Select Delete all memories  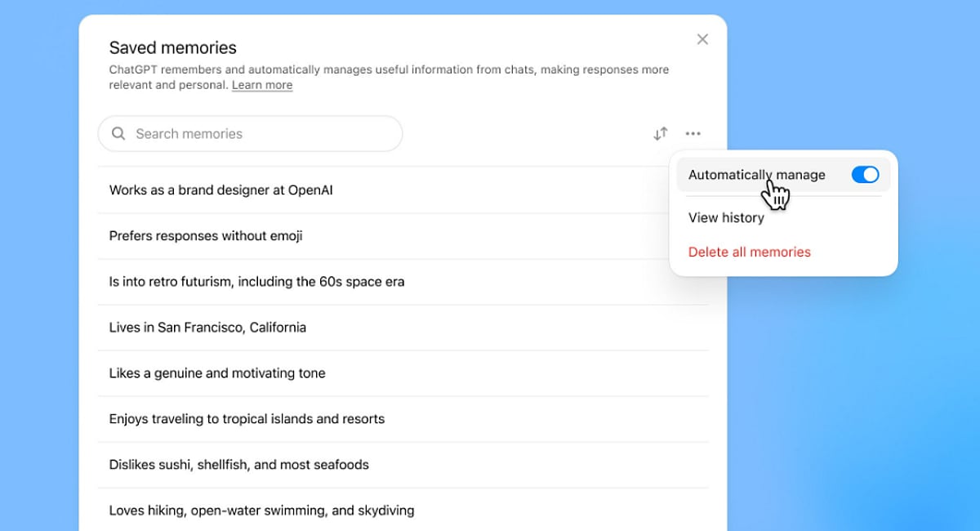tap(749, 252)
